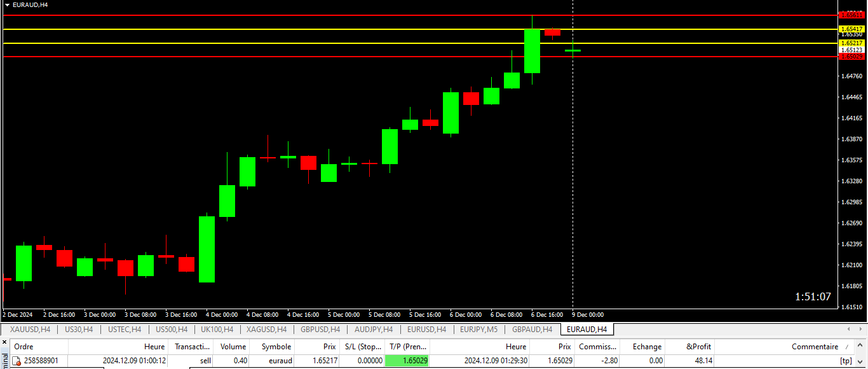The image size is (868, 369).
Task: Click the T/P (Pren... column header
Action: pyautogui.click(x=407, y=347)
